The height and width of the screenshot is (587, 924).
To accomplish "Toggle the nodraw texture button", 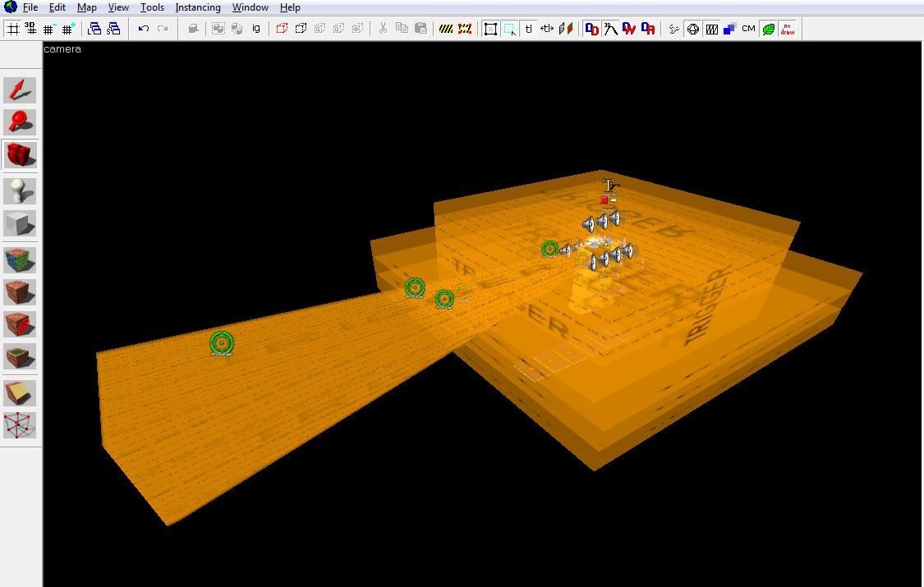I will click(x=788, y=29).
